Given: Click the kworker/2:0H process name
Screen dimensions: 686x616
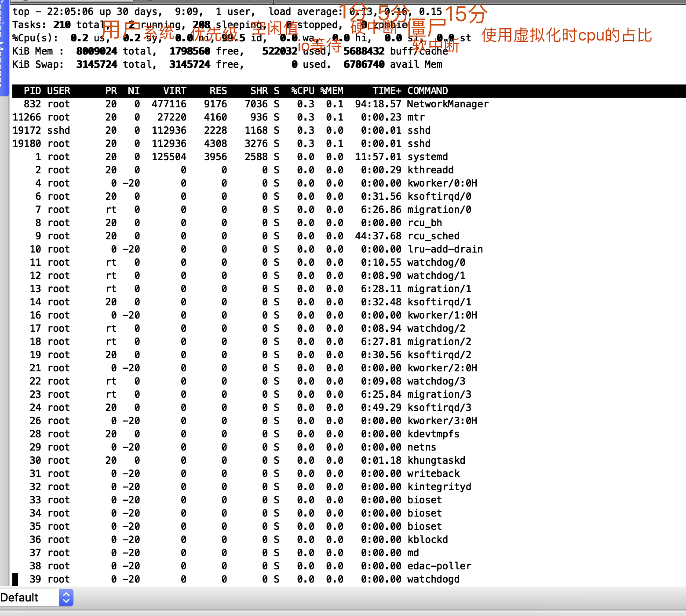Looking at the screenshot, I should pos(442,368).
